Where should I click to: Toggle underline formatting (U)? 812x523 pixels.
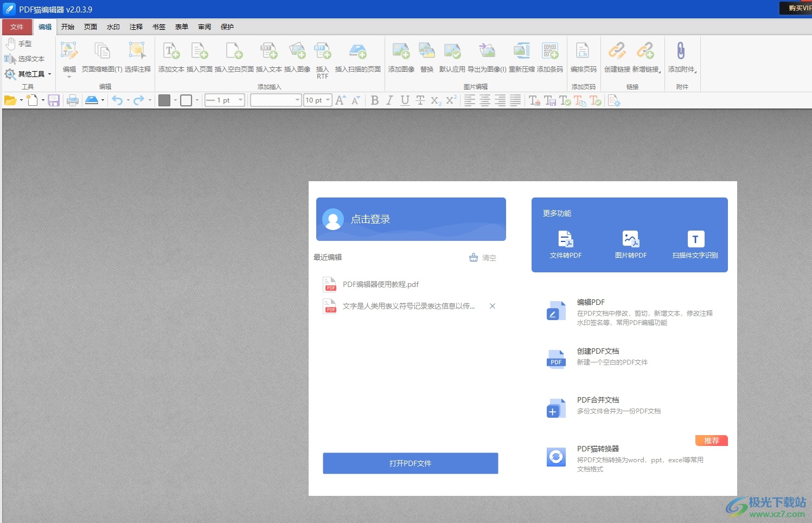pyautogui.click(x=405, y=100)
